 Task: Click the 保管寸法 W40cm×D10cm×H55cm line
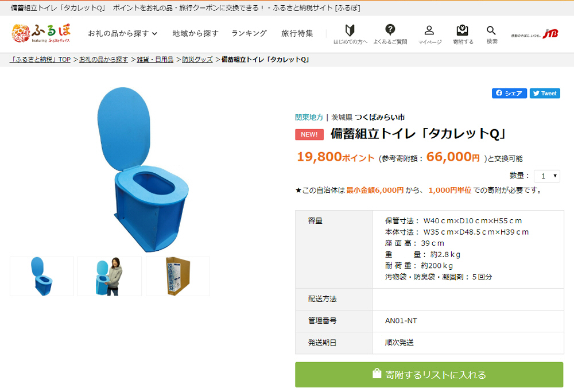point(453,221)
